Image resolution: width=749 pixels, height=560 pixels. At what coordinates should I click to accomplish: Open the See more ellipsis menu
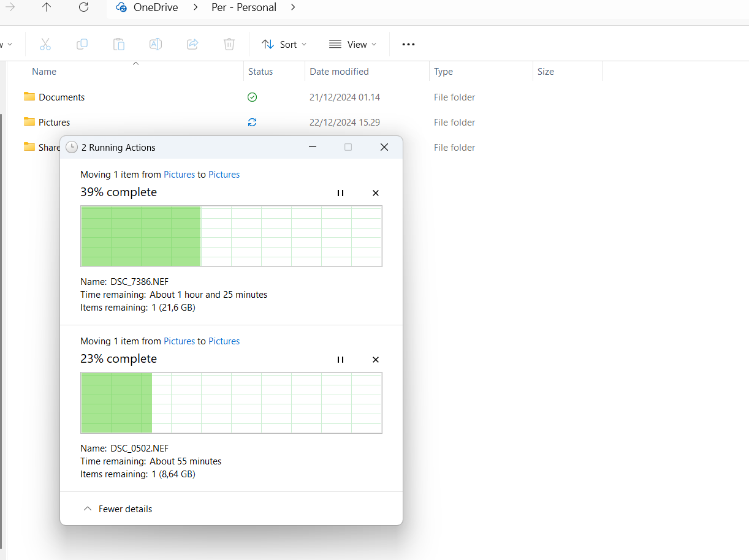[408, 44]
